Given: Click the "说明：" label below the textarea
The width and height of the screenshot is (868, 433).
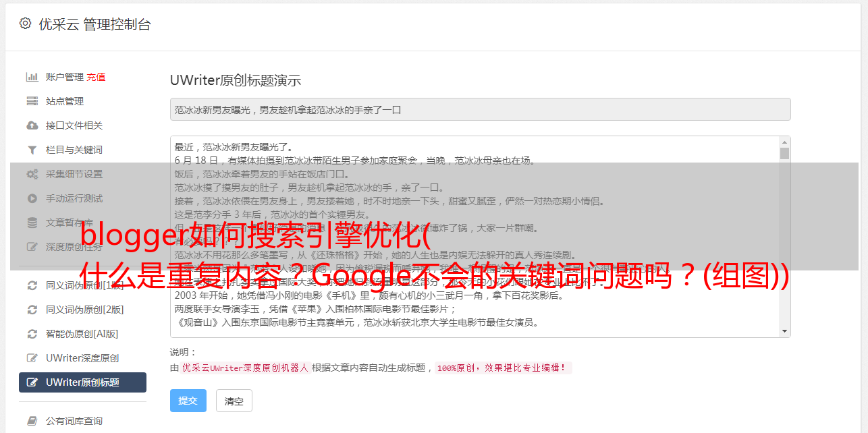Looking at the screenshot, I should click(183, 352).
